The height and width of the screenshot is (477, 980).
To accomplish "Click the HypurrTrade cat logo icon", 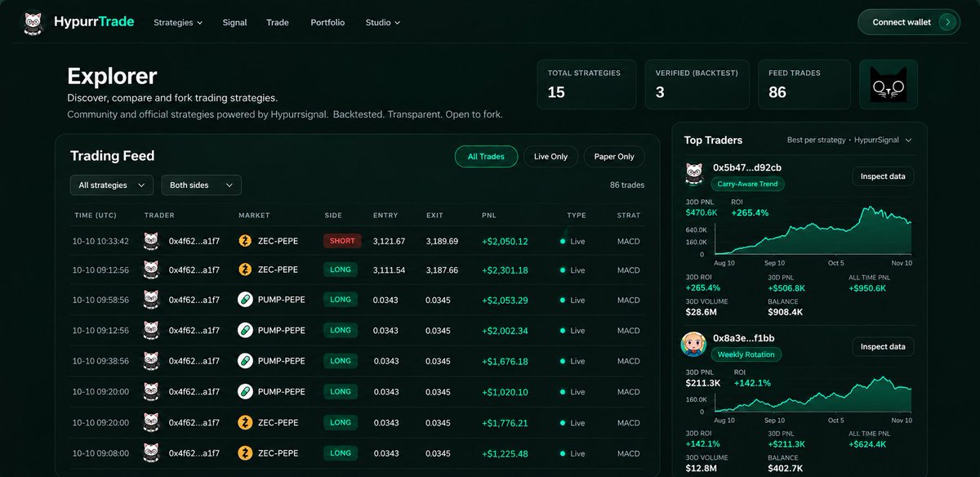I will coord(33,22).
